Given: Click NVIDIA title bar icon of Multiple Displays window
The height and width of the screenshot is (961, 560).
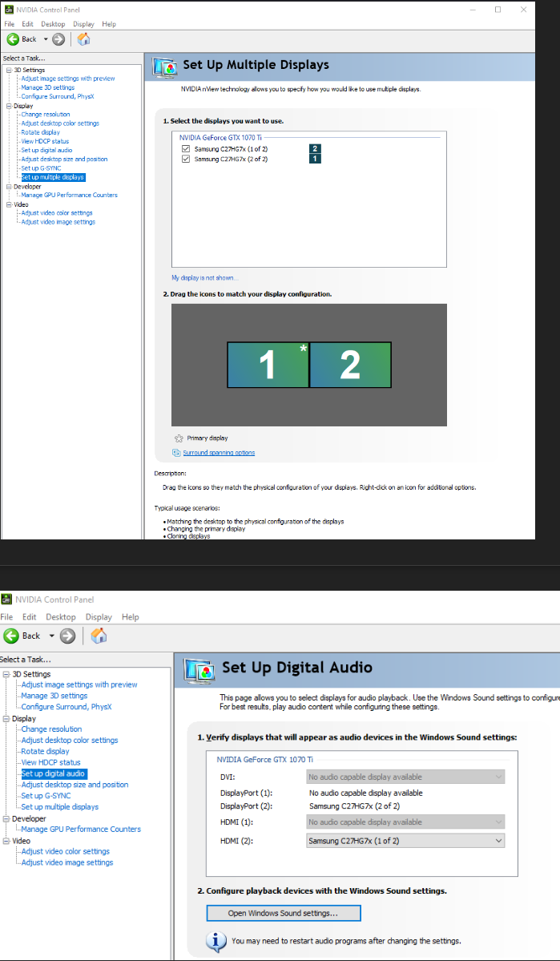Looking at the screenshot, I should (9, 10).
